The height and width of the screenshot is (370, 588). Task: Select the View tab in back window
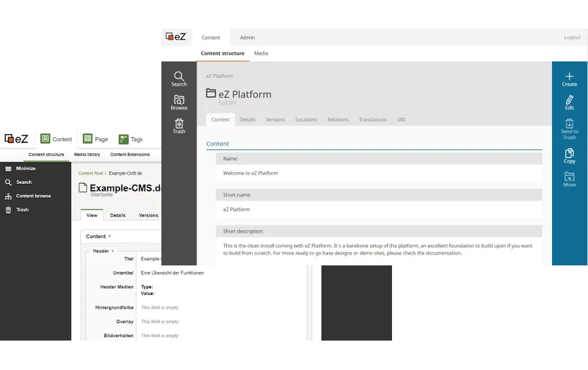tap(92, 215)
